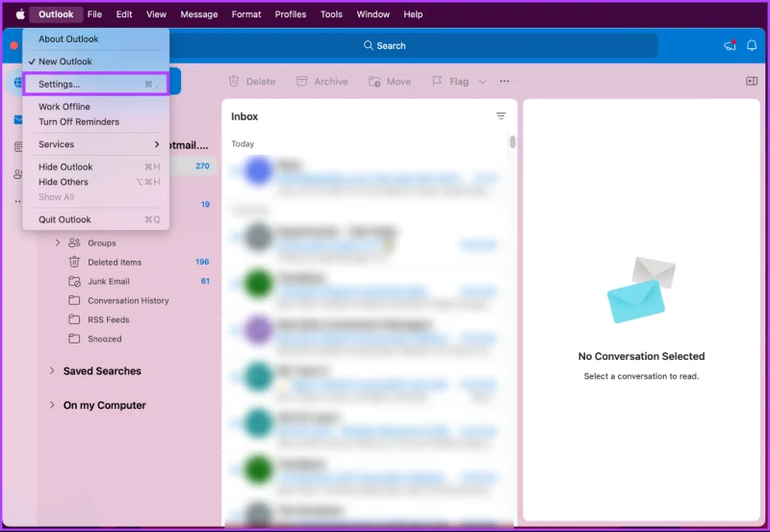Expand the On my Computer section
The image size is (770, 532).
52,405
